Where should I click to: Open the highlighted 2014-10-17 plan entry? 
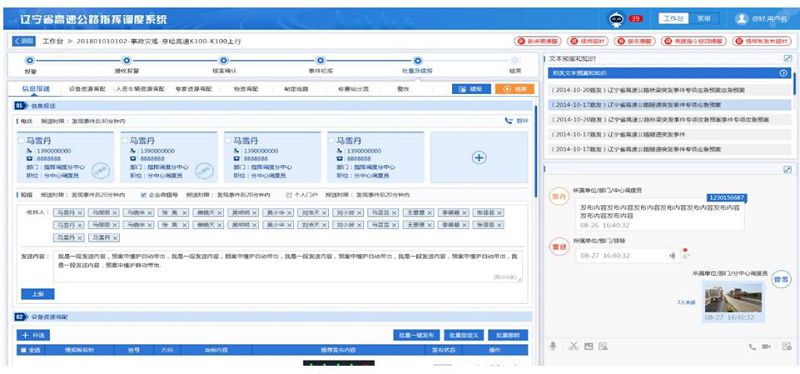tap(669, 105)
